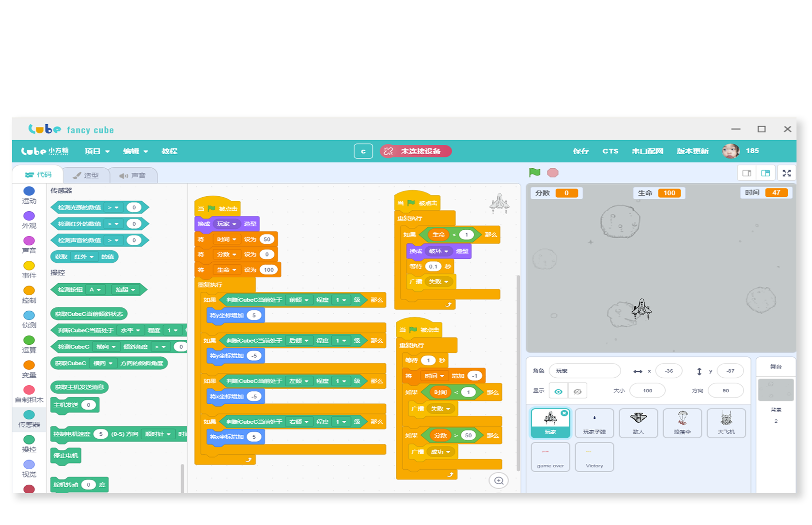
Task: Open the 红外 dropdown in 获取 block
Action: pos(84,257)
